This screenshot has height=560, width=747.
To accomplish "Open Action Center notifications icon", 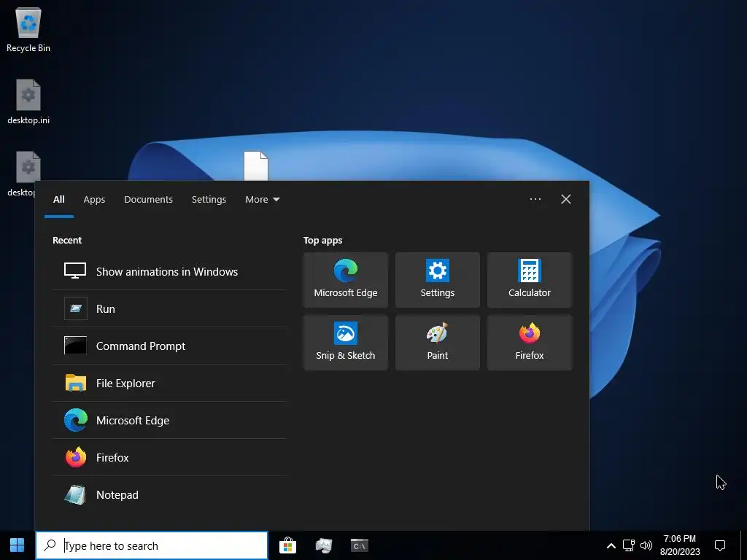I will pyautogui.click(x=720, y=545).
